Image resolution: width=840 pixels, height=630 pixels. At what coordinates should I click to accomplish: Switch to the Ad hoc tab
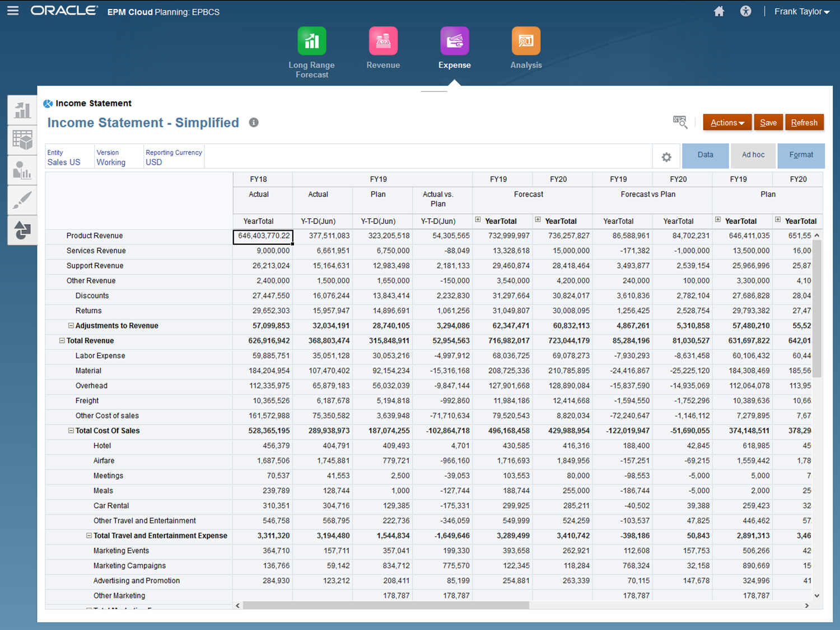(x=753, y=155)
